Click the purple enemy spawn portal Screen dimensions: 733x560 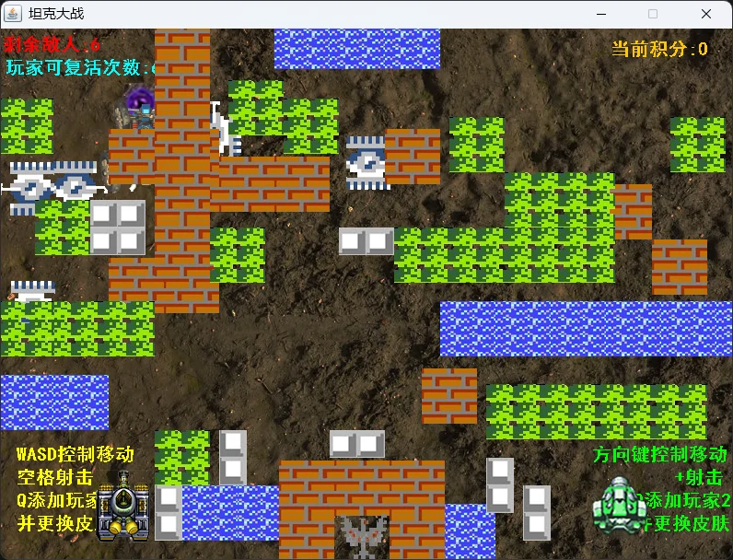pyautogui.click(x=139, y=104)
